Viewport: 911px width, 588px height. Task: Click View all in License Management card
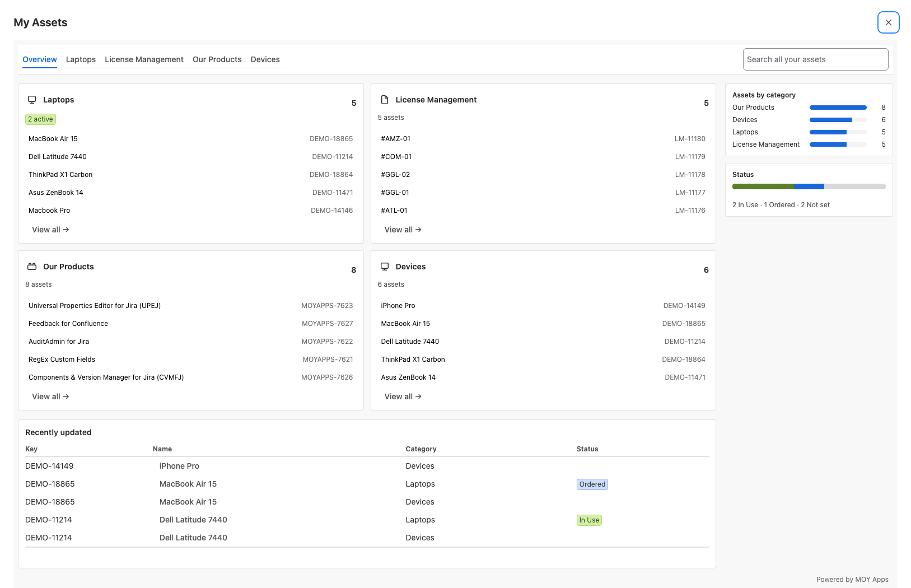point(403,230)
